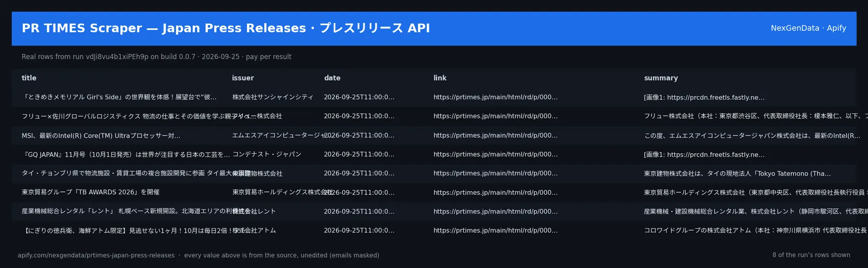Viewport: 868px width, 268px height.
Task: Click the summary mentioning 'Tokyo Tatemono (Tha…'
Action: pyautogui.click(x=738, y=173)
